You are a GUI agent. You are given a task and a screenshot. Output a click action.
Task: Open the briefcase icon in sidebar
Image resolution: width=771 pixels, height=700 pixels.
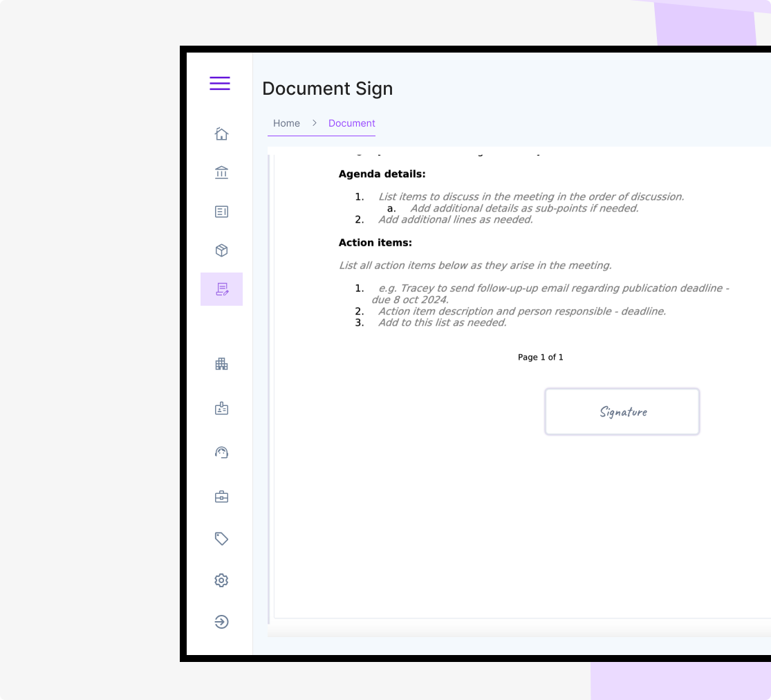coord(221,496)
